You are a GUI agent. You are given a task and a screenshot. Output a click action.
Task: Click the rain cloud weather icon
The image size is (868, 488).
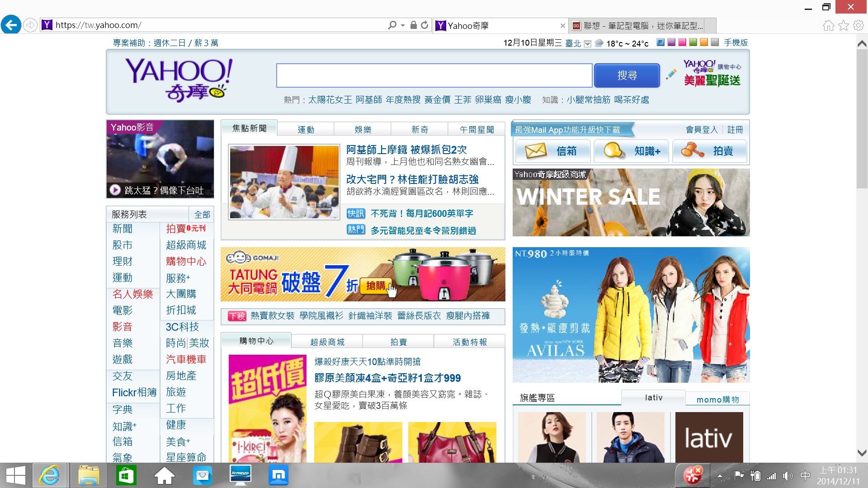599,43
